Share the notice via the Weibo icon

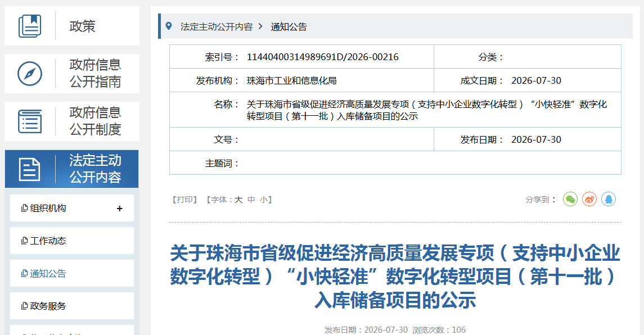click(589, 199)
